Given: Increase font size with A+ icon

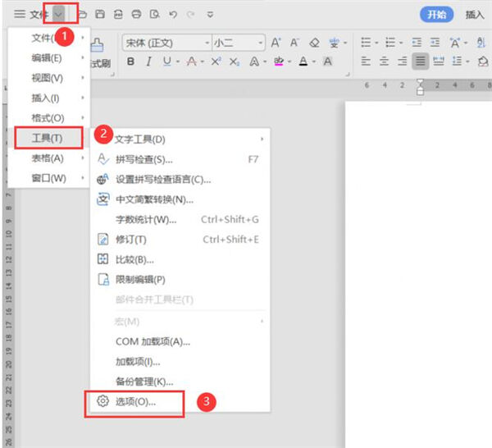Looking at the screenshot, I should 276,43.
